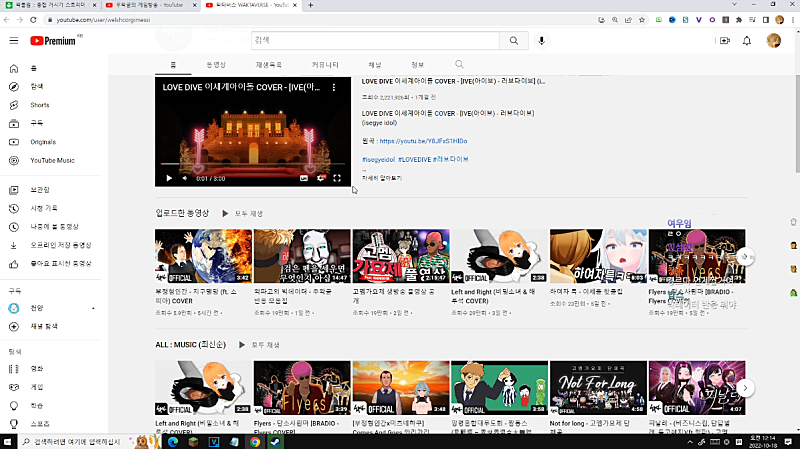Start voice search with microphone
Screen dimensions: 800x449
(541, 40)
